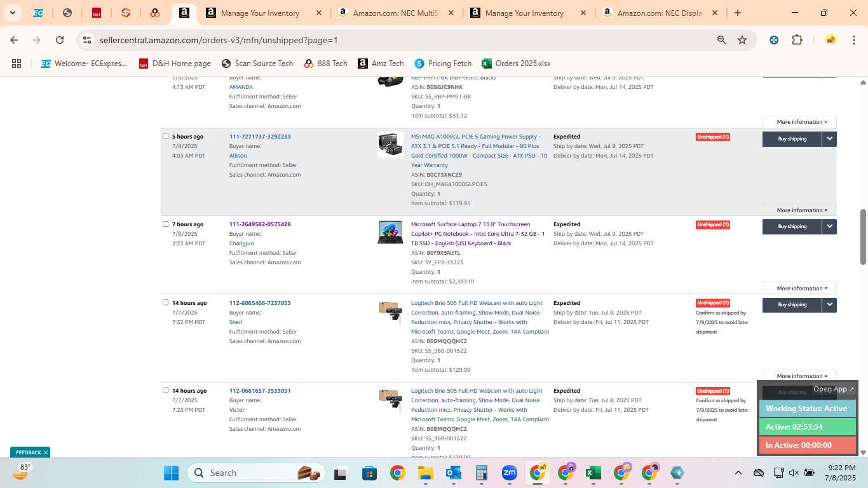Expand shipping options dropdown for Surface Laptop order

(829, 226)
